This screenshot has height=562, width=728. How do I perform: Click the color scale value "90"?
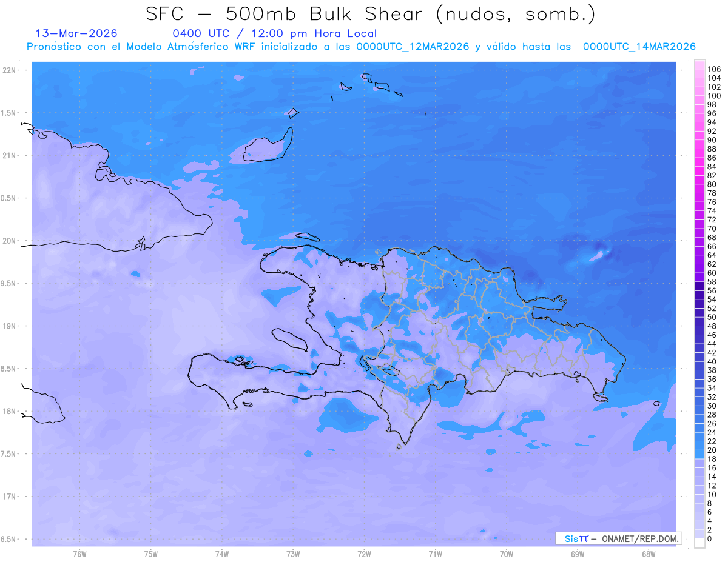[x=712, y=140]
